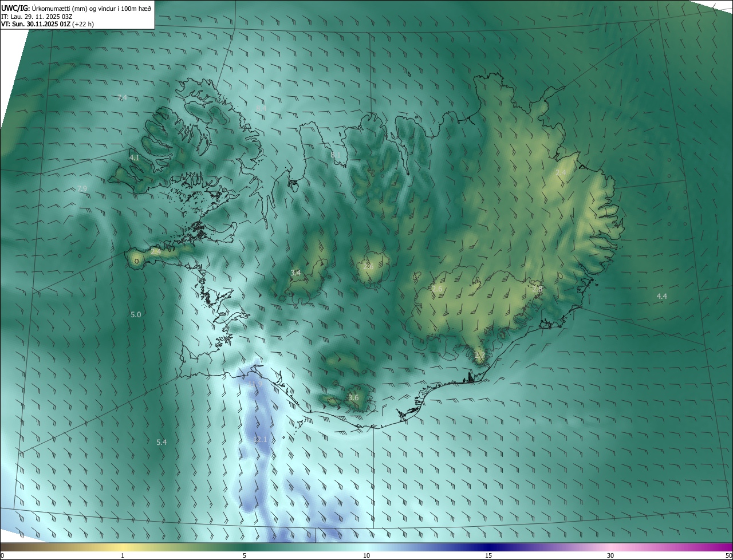Click the IT: Lau. 29. 11. 2025 03Z line
The image size is (733, 560).
(37, 16)
